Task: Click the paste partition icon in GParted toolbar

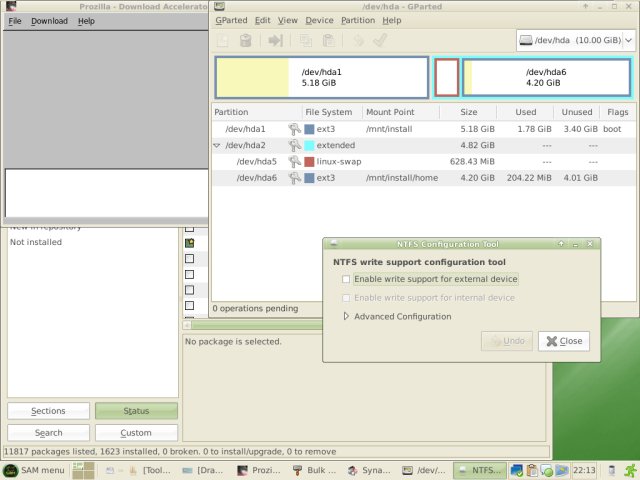Action: click(326, 41)
